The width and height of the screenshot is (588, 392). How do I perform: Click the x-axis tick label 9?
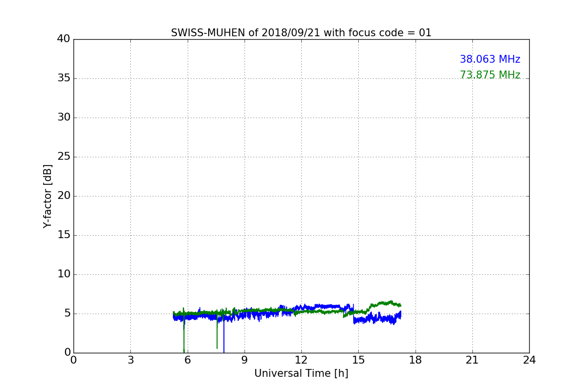point(245,360)
